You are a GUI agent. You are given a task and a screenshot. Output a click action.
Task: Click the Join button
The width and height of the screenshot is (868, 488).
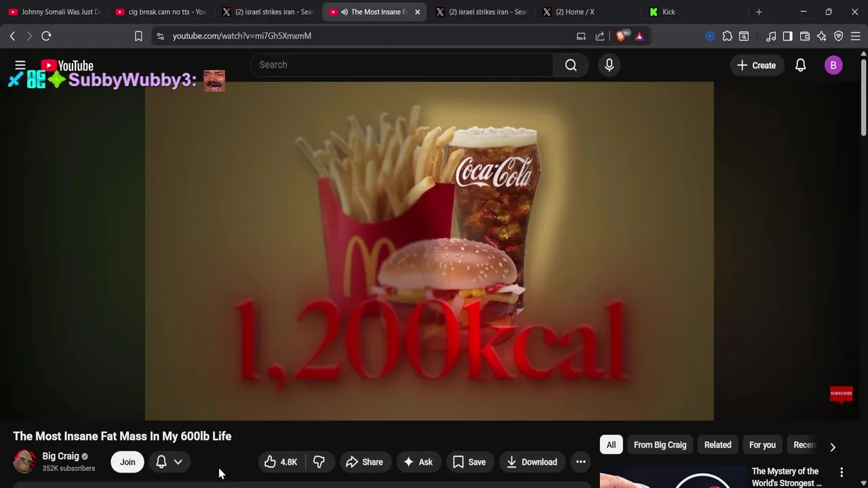[127, 462]
